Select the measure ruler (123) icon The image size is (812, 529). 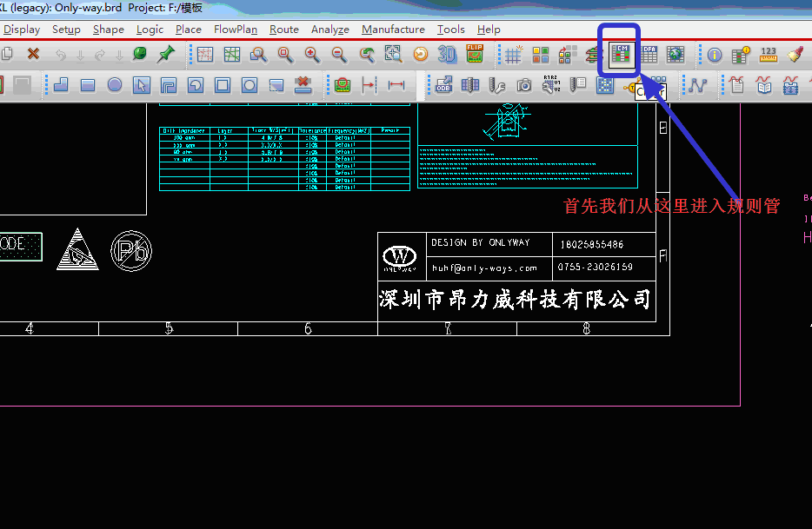coord(768,55)
